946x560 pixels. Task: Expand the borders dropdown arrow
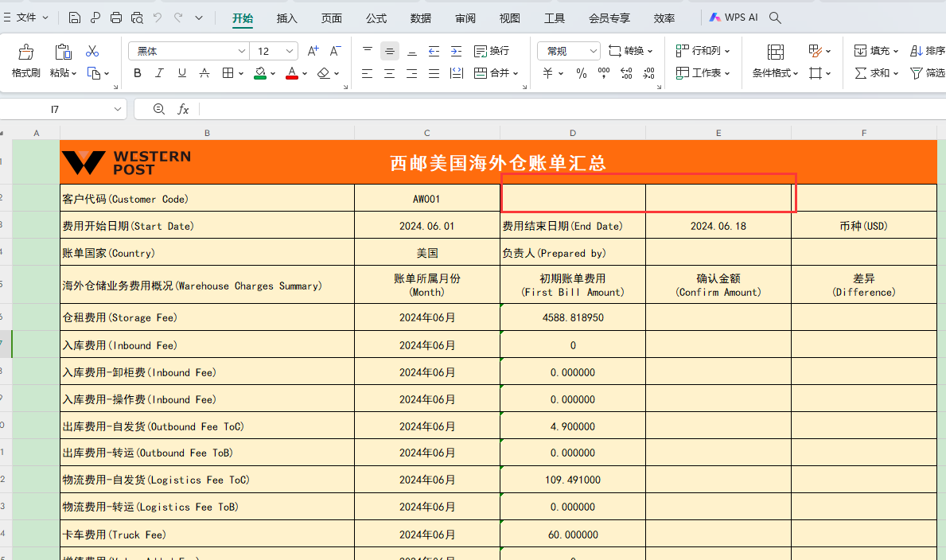click(241, 74)
